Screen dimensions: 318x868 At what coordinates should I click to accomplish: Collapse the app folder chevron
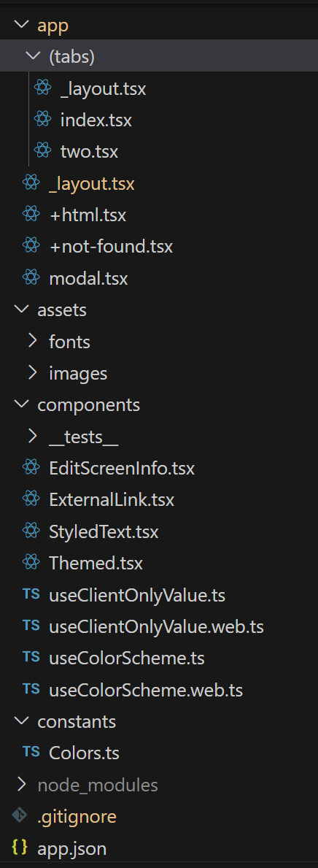click(x=22, y=24)
